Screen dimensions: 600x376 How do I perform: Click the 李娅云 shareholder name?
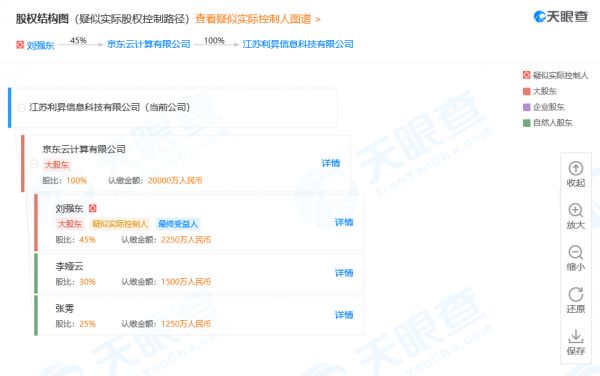tap(69, 266)
